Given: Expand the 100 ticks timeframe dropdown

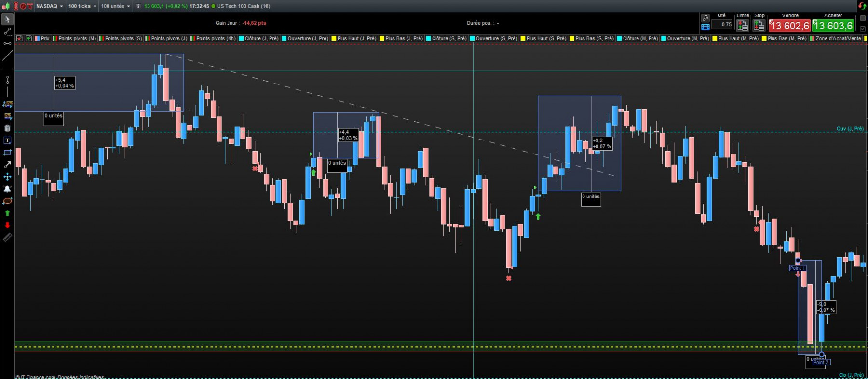Looking at the screenshot, I should (82, 6).
